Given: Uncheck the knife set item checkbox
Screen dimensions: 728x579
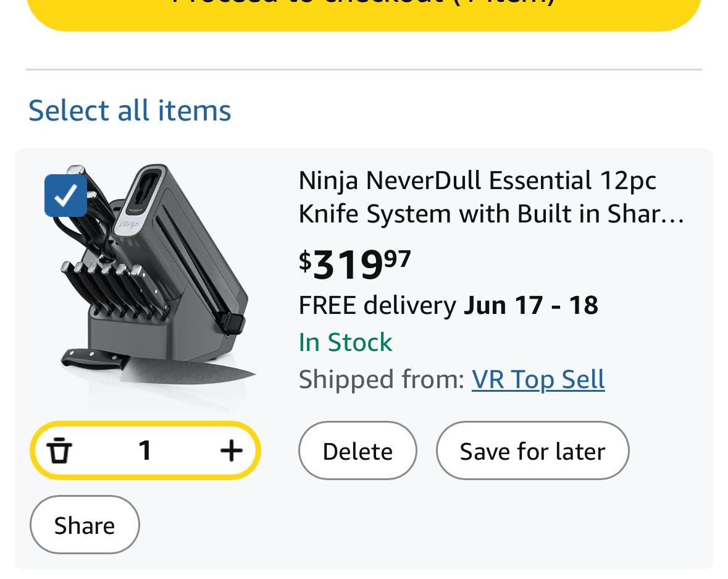Looking at the screenshot, I should click(x=65, y=195).
